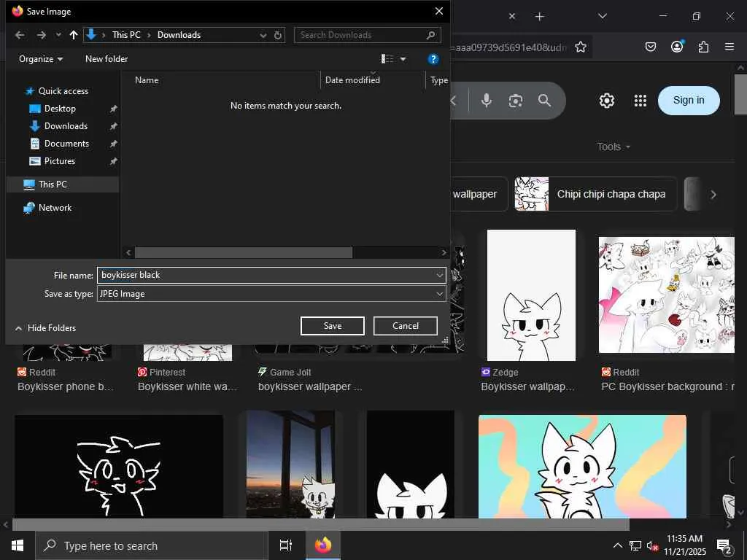Click the taskbar search box

click(x=152, y=545)
